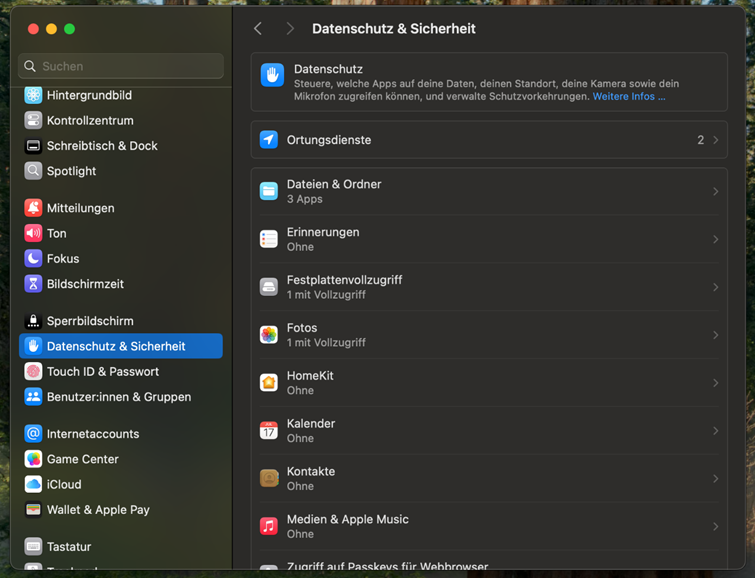
Task: Click the Kalender icon showing 17
Action: 269,431
